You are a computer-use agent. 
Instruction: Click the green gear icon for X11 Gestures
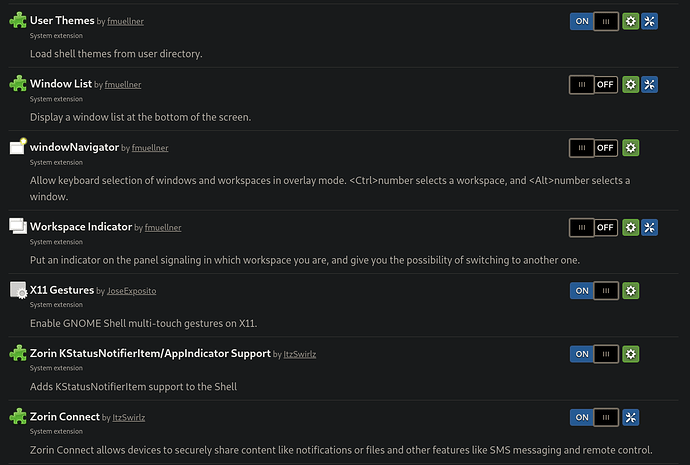coord(630,291)
